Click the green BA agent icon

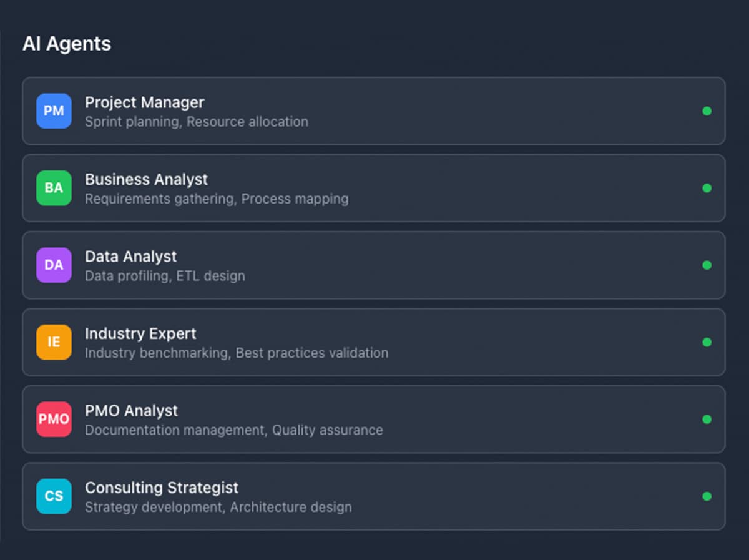pyautogui.click(x=54, y=188)
